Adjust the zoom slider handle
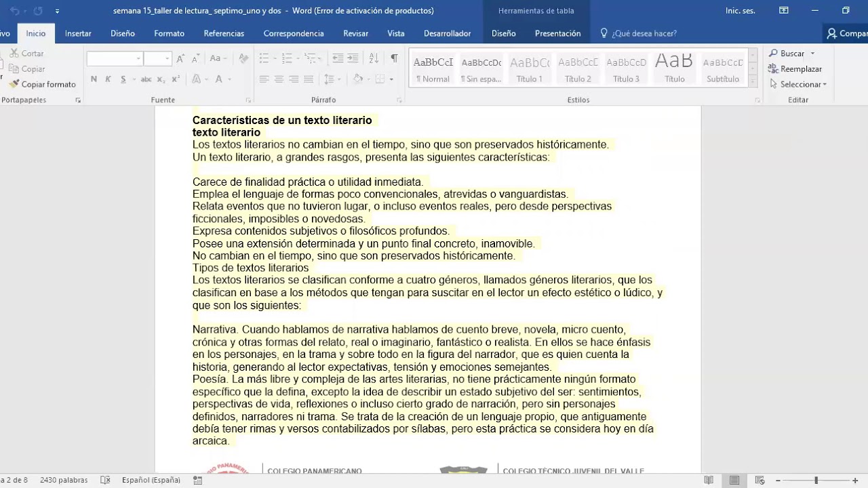The height and width of the screenshot is (488, 868). [816, 480]
